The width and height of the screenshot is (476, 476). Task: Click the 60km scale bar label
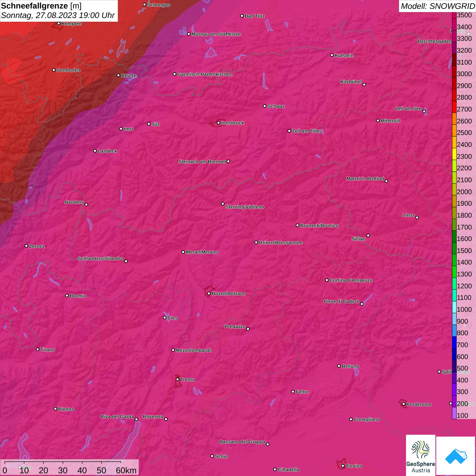126,471
